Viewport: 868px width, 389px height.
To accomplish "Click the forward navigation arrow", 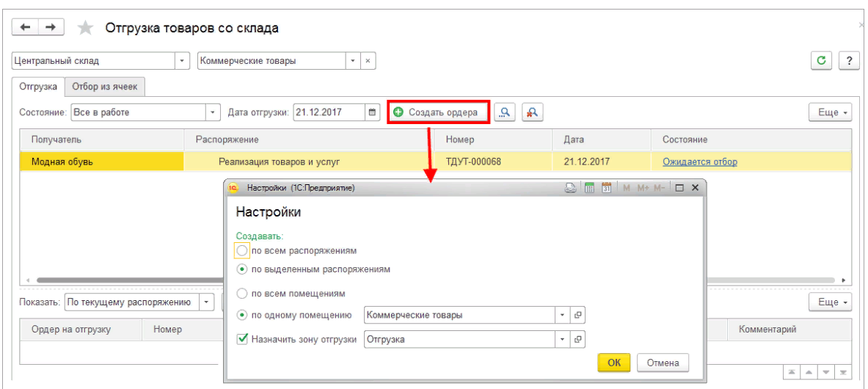I will pos(50,28).
